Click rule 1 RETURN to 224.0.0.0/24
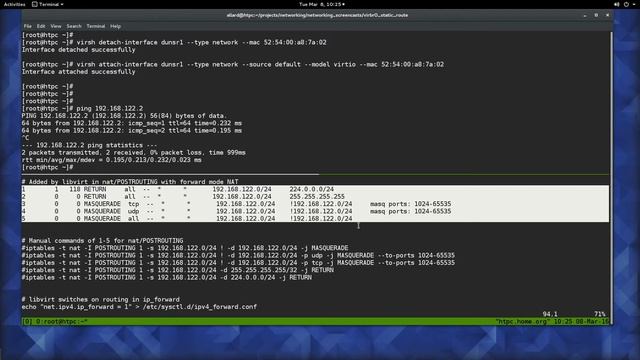 [315, 189]
